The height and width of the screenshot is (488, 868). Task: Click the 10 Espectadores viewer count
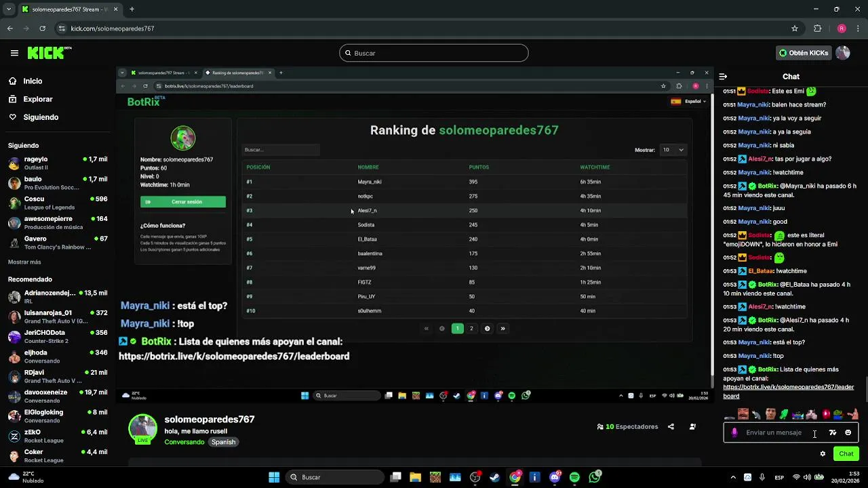click(627, 426)
